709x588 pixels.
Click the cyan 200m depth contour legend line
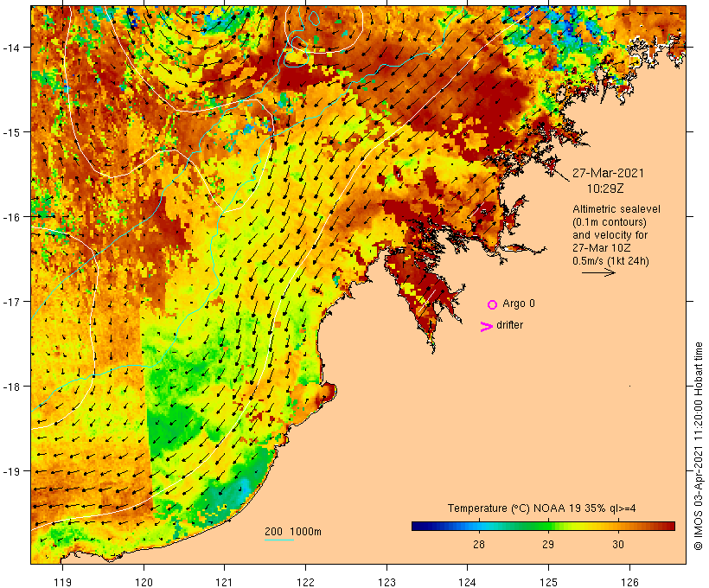(x=279, y=540)
